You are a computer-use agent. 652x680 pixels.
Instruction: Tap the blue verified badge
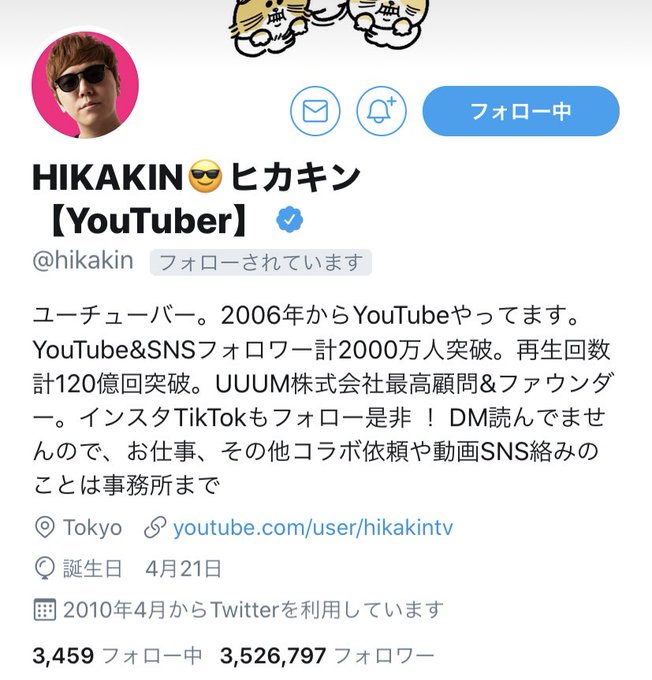(x=289, y=220)
